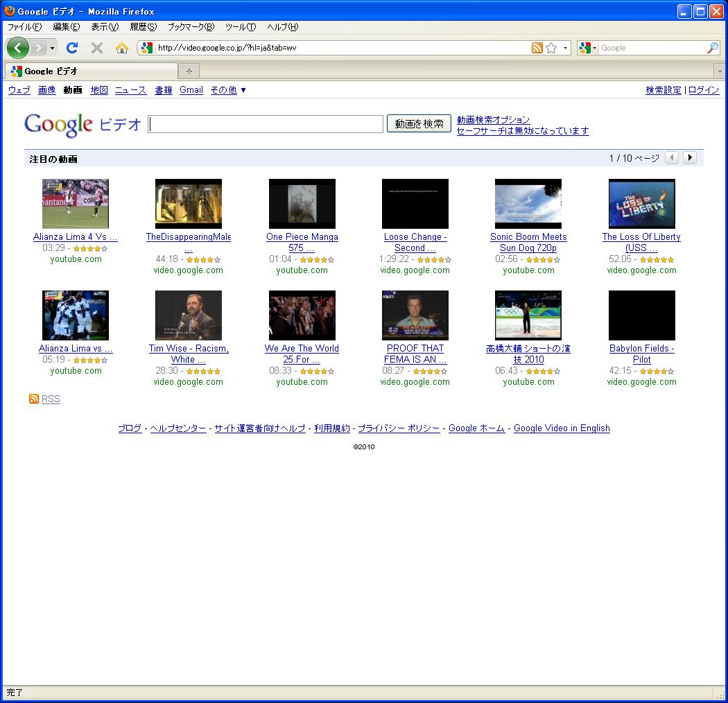Click the stop loading X icon
The image size is (728, 703).
(97, 47)
